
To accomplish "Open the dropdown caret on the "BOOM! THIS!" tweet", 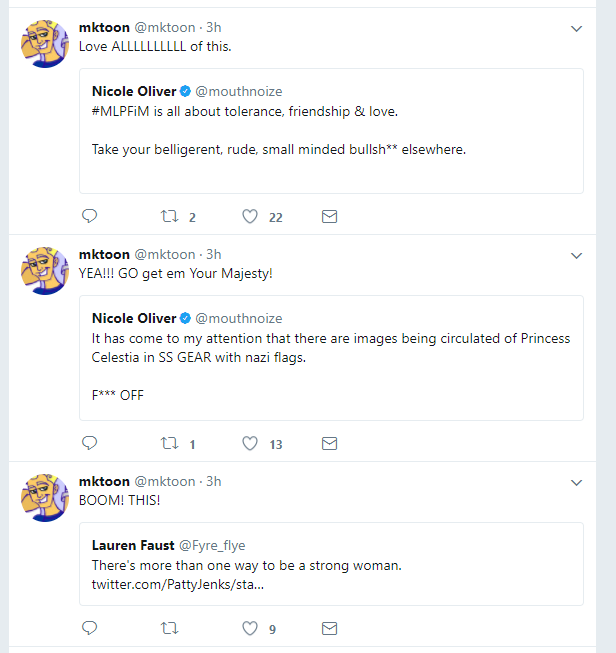I will pyautogui.click(x=576, y=482).
